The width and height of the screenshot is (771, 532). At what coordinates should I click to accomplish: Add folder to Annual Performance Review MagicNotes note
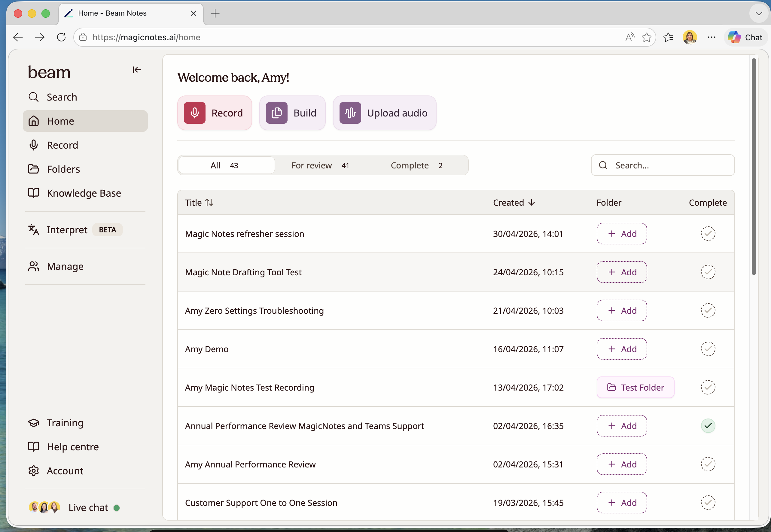622,426
